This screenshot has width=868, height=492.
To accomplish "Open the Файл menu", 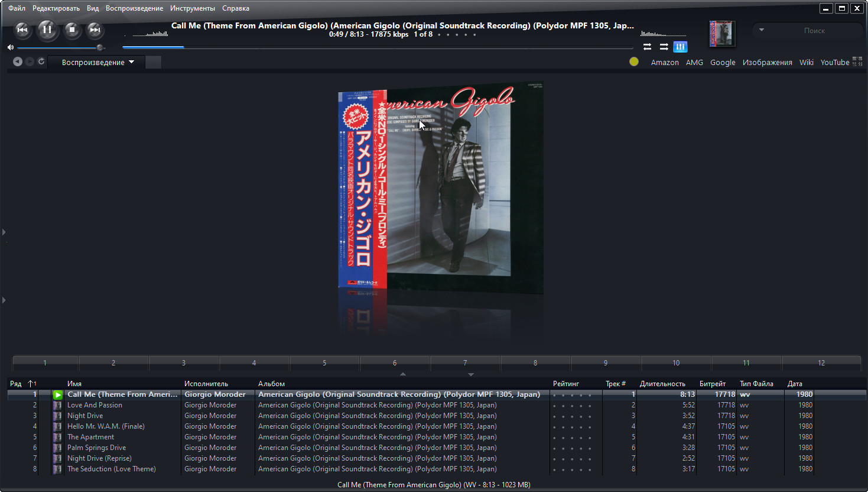I will (x=17, y=8).
